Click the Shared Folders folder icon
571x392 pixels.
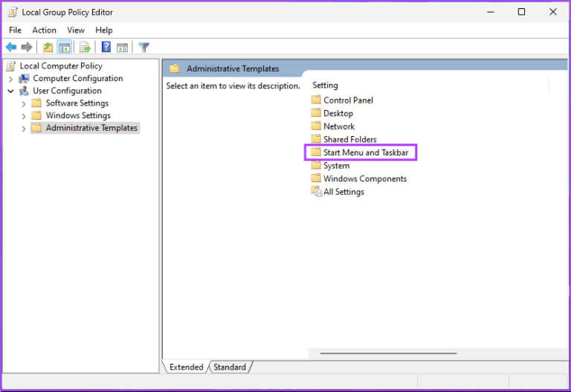coord(316,139)
